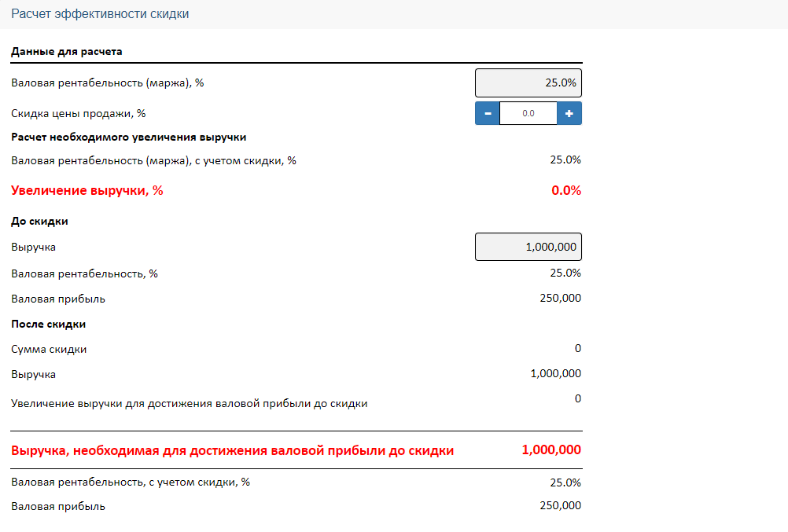Click the 'До скидки' section heading

39,221
